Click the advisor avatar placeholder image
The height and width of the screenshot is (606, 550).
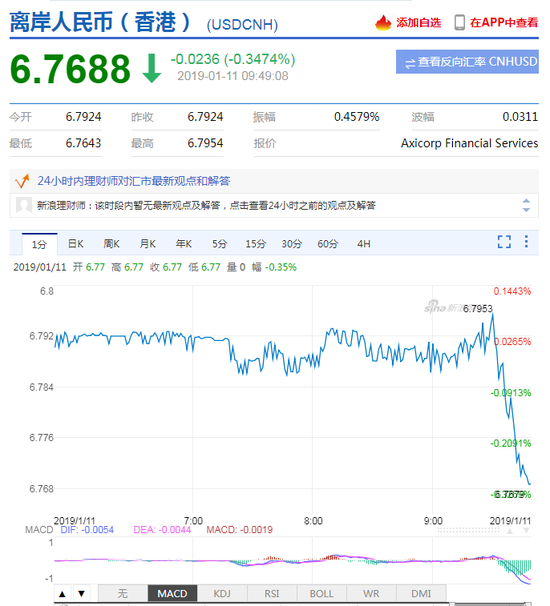point(24,205)
